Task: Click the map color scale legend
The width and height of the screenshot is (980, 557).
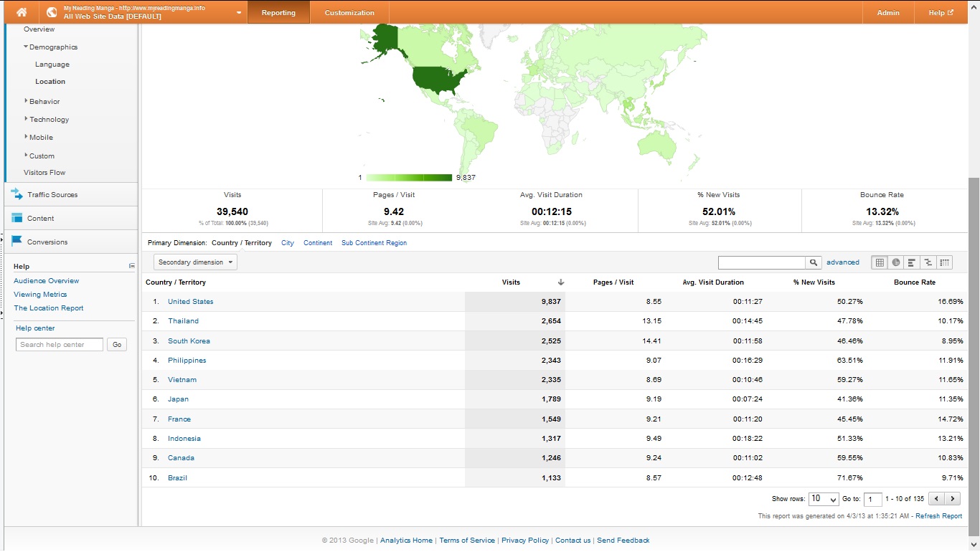Action: coord(409,177)
